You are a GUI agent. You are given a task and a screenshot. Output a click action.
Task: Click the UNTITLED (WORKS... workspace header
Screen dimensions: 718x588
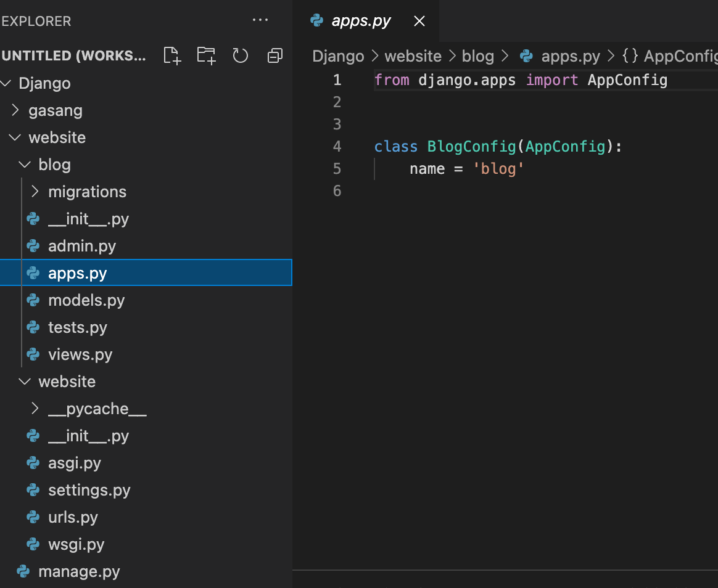tap(74, 56)
